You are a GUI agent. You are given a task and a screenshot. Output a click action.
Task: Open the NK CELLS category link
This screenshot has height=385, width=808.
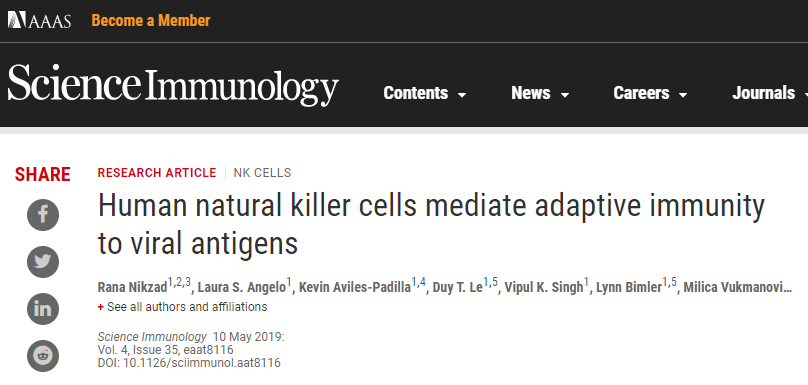pos(262,173)
